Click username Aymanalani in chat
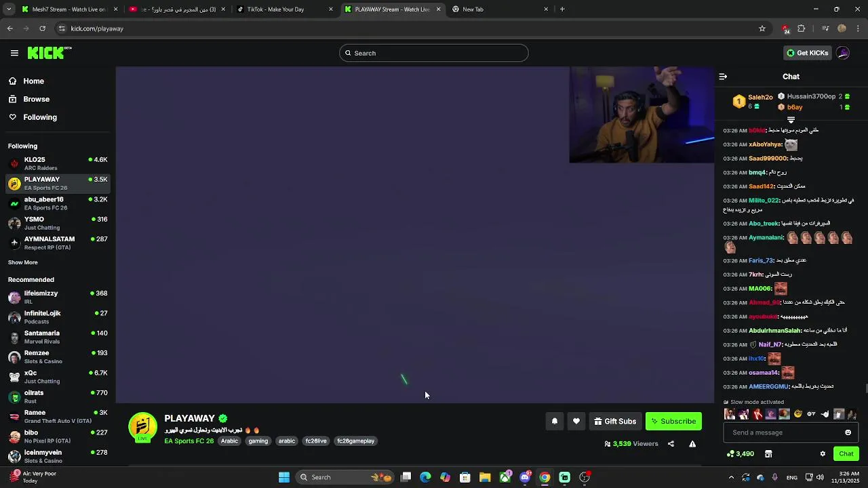 pos(766,238)
